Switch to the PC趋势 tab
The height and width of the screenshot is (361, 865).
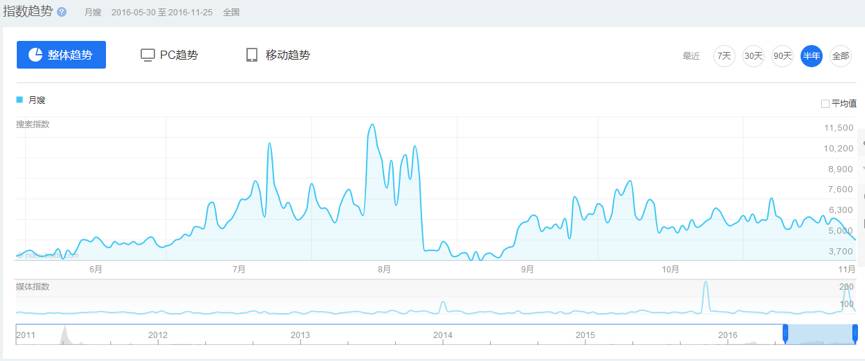pyautogui.click(x=169, y=55)
